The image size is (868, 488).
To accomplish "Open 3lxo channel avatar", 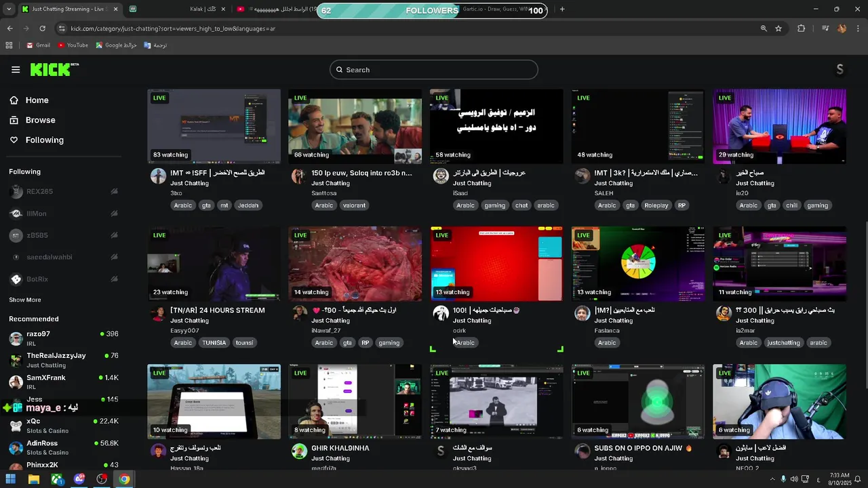I will click(x=158, y=176).
